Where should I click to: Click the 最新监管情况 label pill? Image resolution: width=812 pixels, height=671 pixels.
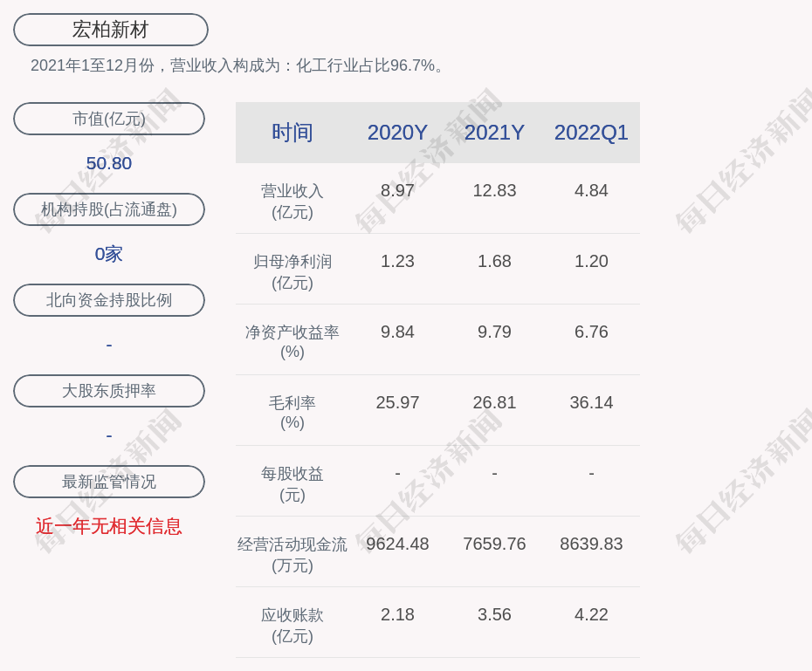109,482
